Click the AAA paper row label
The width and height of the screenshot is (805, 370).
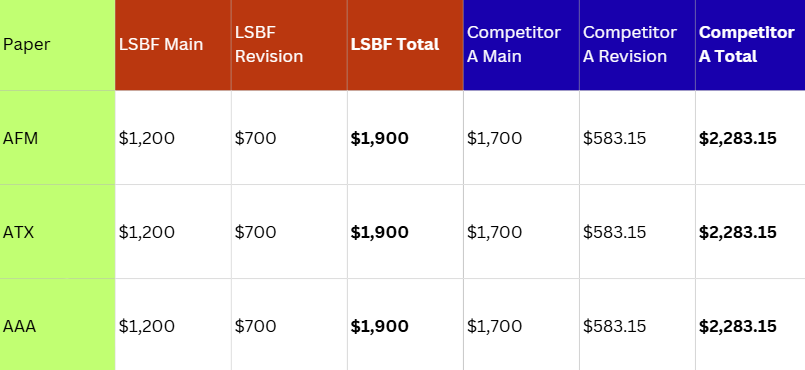click(58, 325)
